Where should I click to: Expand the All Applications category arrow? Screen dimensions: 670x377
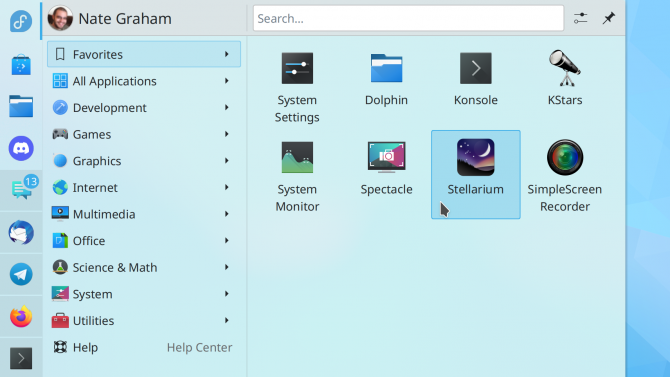tap(226, 81)
